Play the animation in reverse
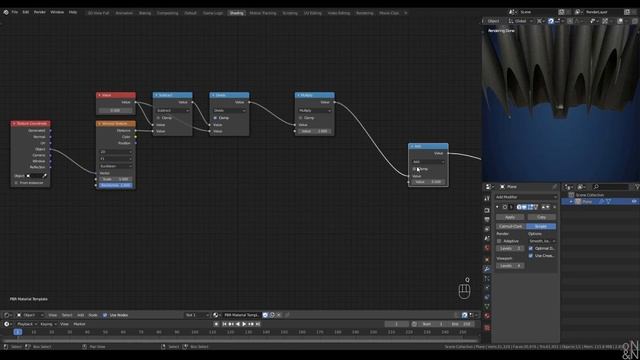Image resolution: width=640 pixels, height=360 pixels. (238, 324)
